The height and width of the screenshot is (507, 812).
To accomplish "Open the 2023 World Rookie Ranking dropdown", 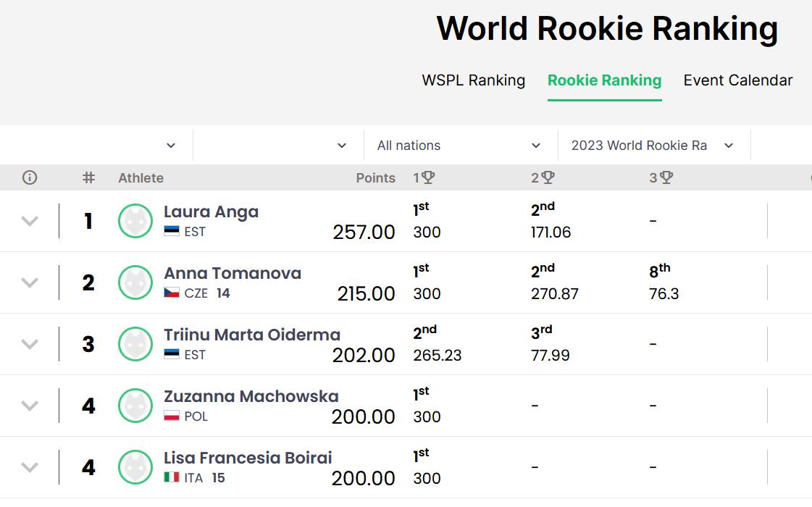I will click(653, 146).
